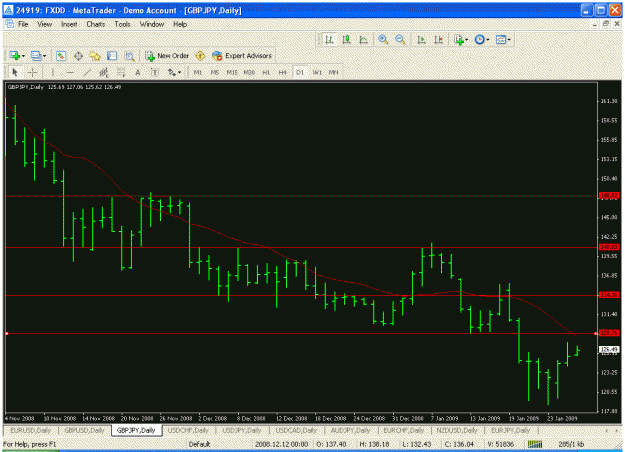Open the Help menu
Viewport: 625px width, 452px height.
click(x=180, y=24)
